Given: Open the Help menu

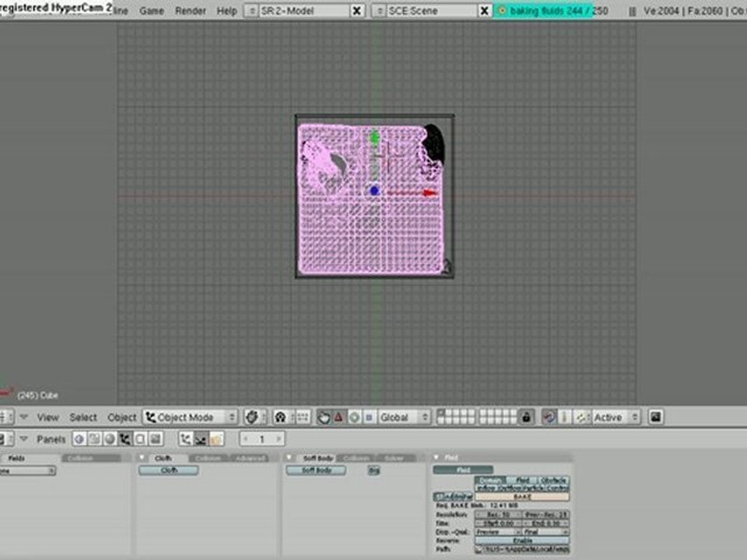Looking at the screenshot, I should (x=226, y=10).
